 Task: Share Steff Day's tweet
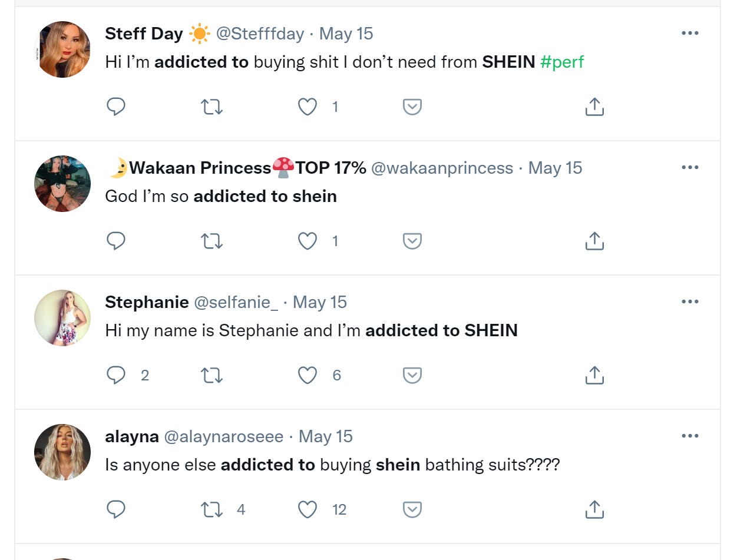point(594,107)
